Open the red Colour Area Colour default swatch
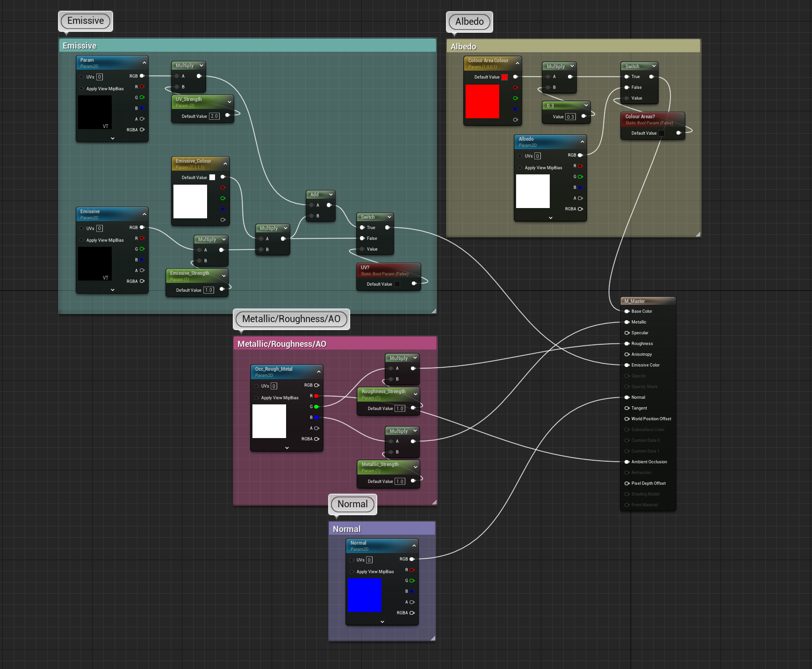 tap(504, 77)
